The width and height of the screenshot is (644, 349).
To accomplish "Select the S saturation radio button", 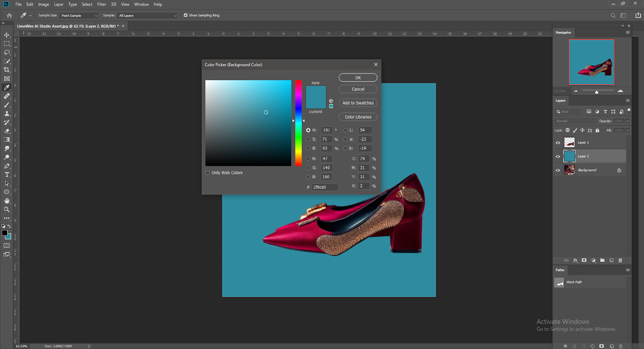I will pos(308,139).
